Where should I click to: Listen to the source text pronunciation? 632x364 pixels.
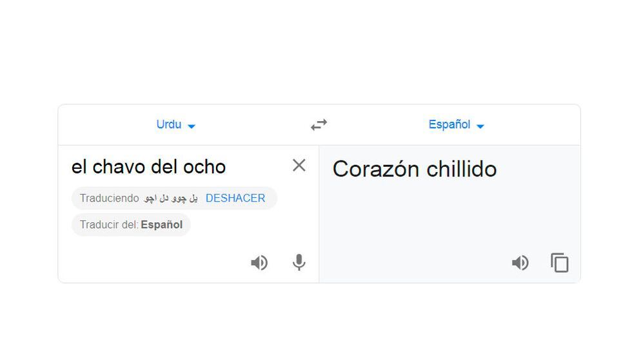[x=259, y=263]
